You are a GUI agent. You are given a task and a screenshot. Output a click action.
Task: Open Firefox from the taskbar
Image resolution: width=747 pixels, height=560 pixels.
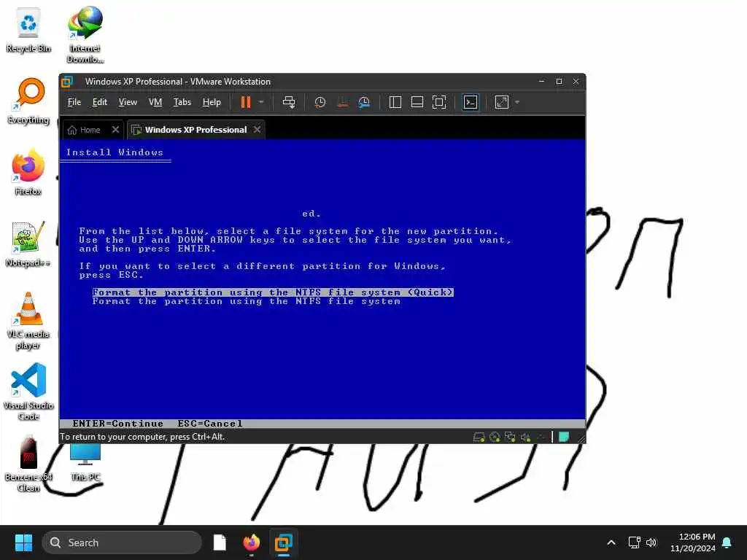(252, 542)
